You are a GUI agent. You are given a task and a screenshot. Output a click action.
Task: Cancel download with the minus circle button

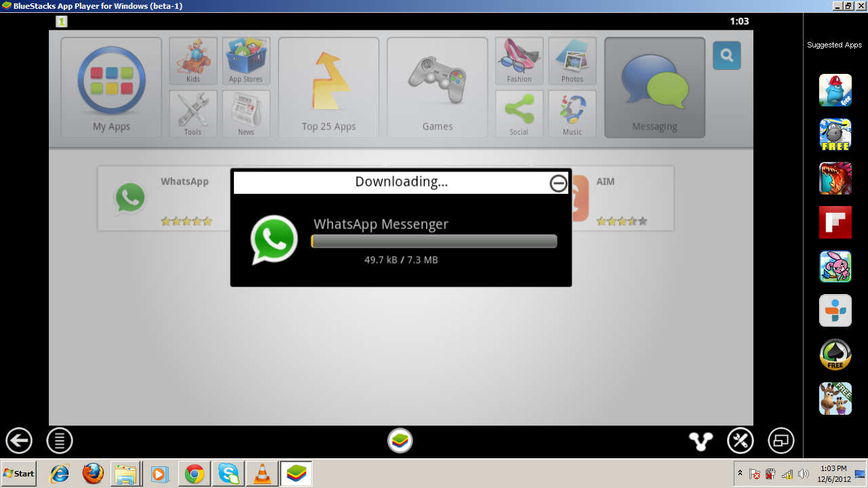coord(558,183)
